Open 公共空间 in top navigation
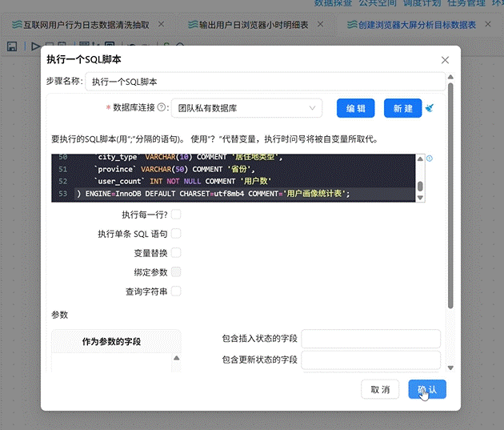Image resolution: width=504 pixels, height=430 pixels. pos(378,3)
